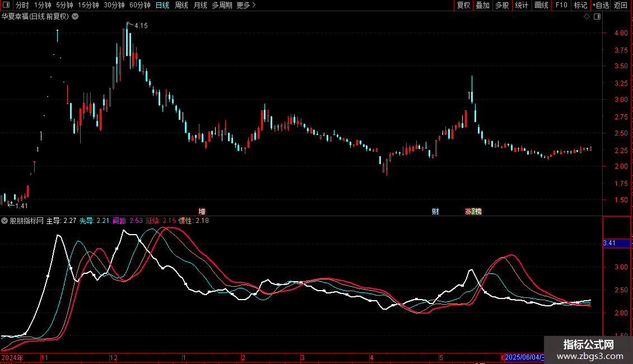
Task: Switch to 分时 view
Action: tap(22, 5)
